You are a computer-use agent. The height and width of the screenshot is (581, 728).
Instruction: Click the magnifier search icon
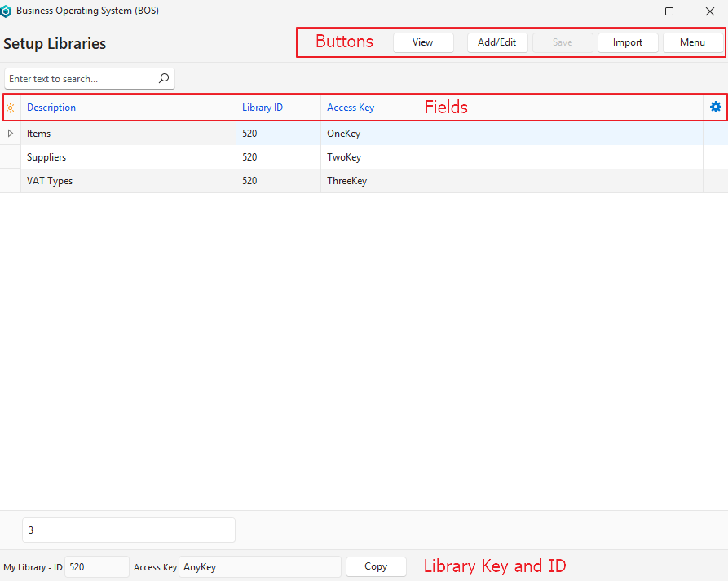click(163, 79)
